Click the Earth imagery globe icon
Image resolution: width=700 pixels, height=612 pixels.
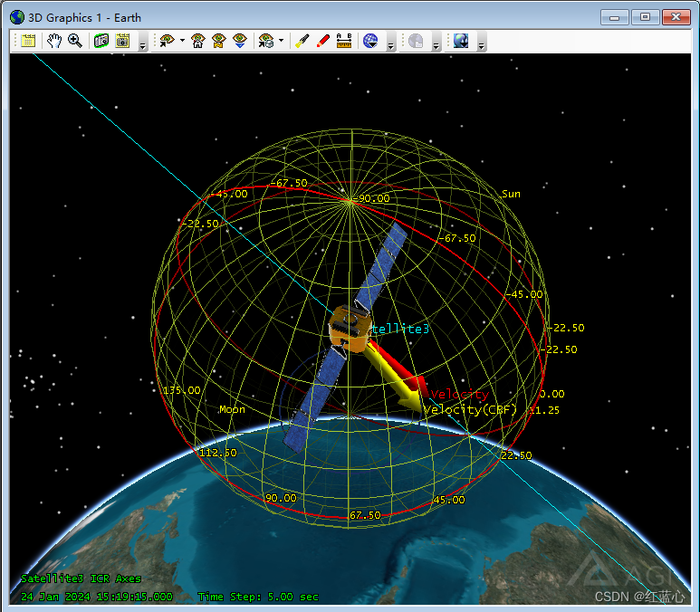click(x=461, y=41)
